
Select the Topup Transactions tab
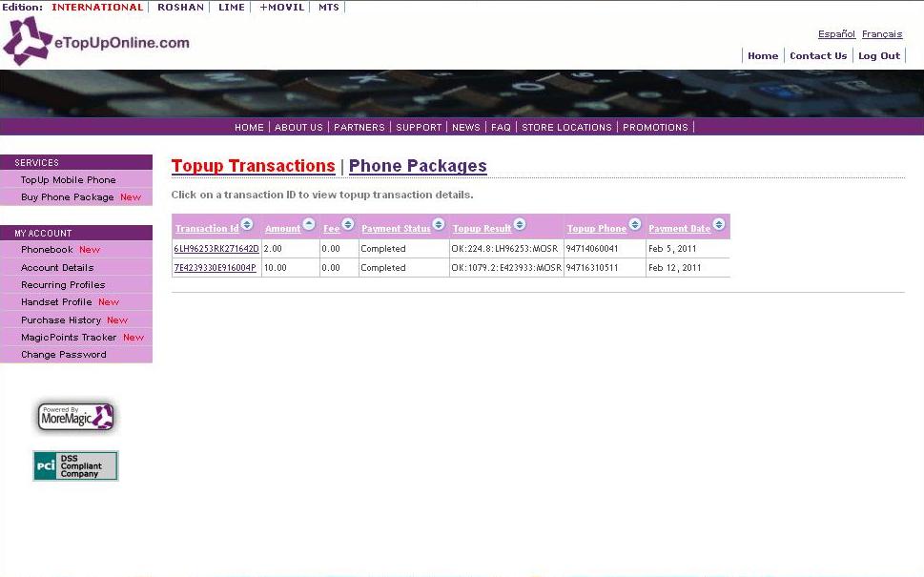(x=254, y=166)
